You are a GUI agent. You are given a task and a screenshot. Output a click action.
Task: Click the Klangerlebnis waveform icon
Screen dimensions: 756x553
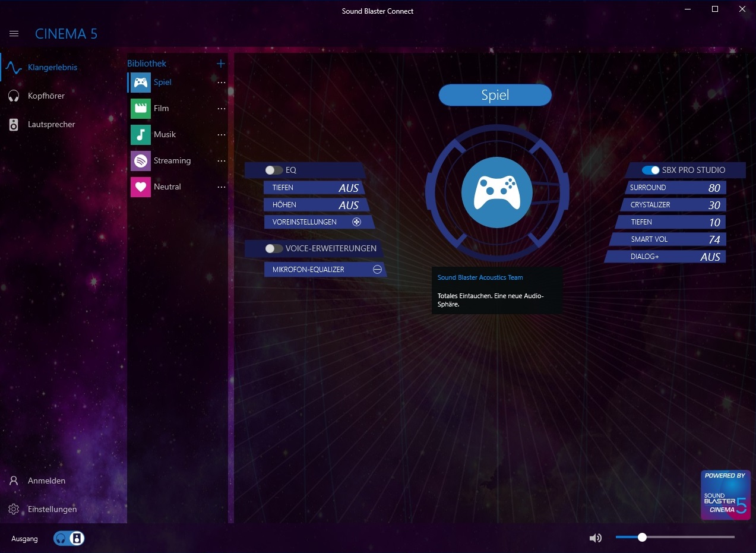pyautogui.click(x=14, y=68)
